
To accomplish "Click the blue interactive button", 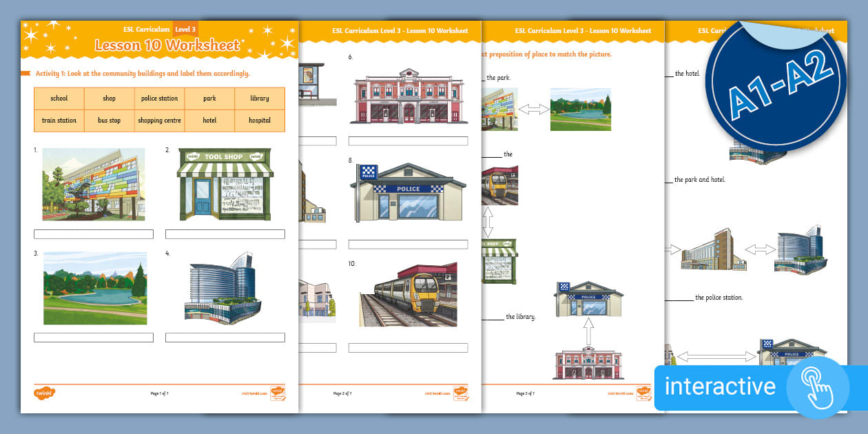I will [x=721, y=388].
